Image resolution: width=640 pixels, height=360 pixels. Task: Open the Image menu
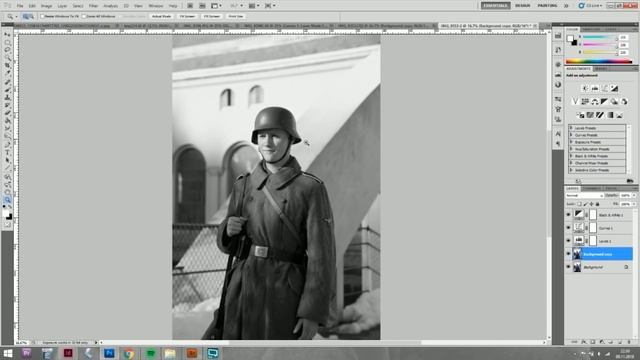click(47, 6)
